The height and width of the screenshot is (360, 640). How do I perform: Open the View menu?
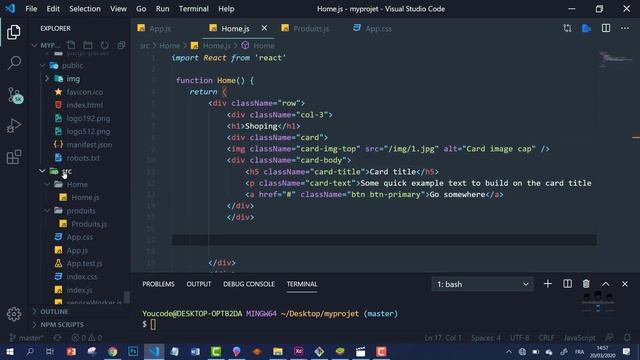coord(118,9)
